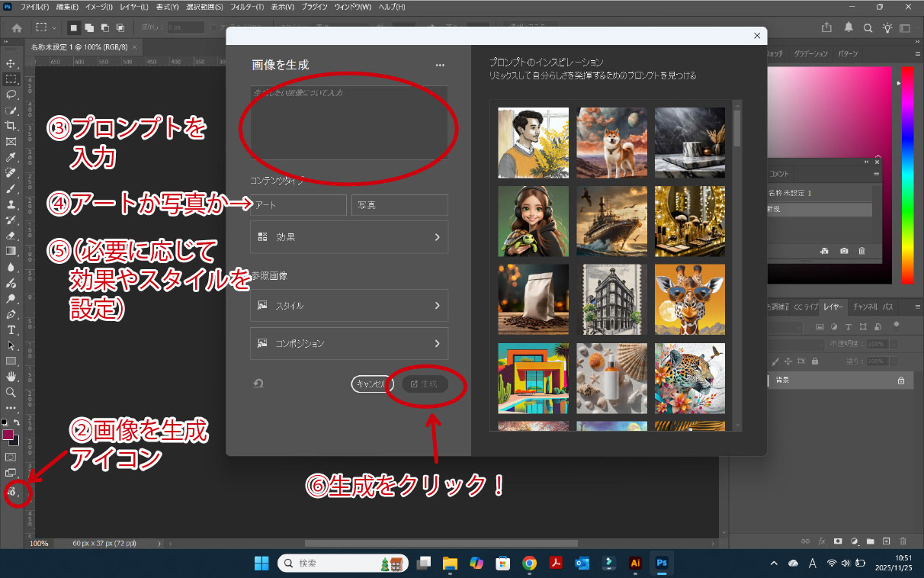Select 写真 as the content type
The image size is (924, 578).
pyautogui.click(x=399, y=205)
